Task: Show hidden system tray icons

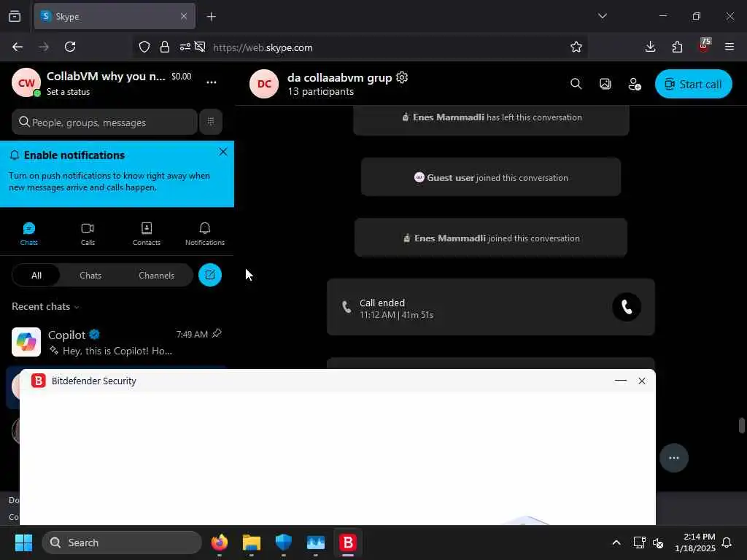Action: (616, 542)
